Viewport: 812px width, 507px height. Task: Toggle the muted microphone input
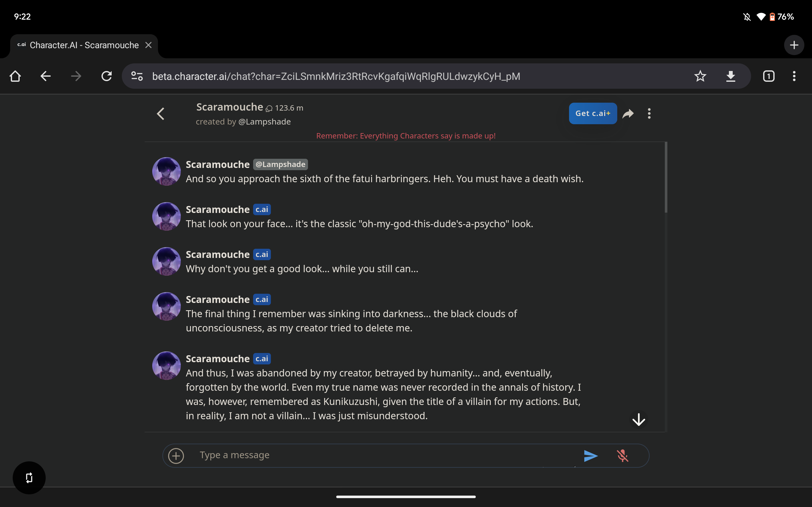(x=622, y=456)
